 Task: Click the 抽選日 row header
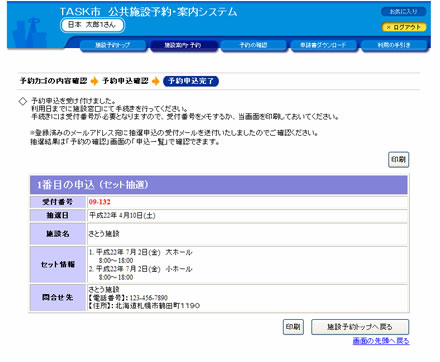[x=58, y=215]
